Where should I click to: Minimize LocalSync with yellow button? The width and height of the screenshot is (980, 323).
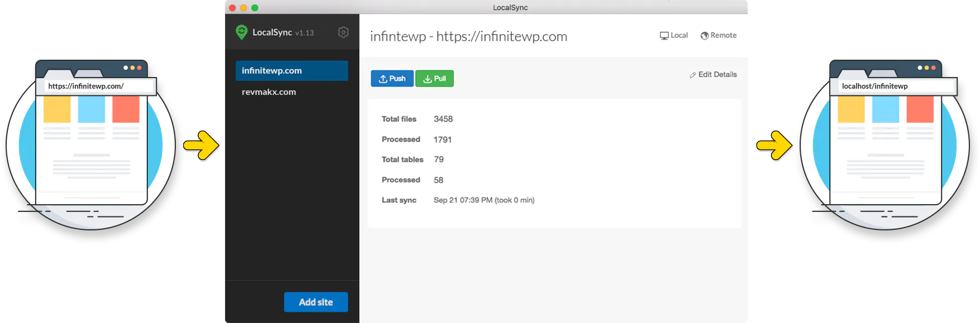pyautogui.click(x=243, y=8)
